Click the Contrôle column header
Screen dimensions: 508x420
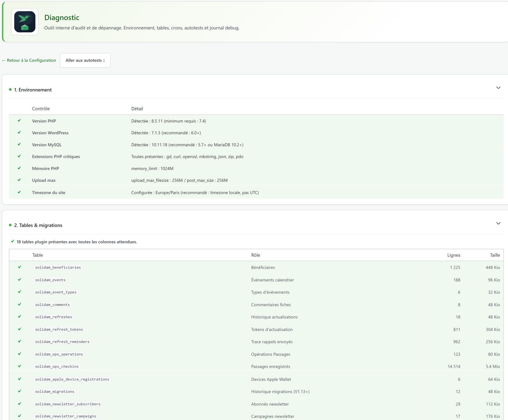(41, 108)
